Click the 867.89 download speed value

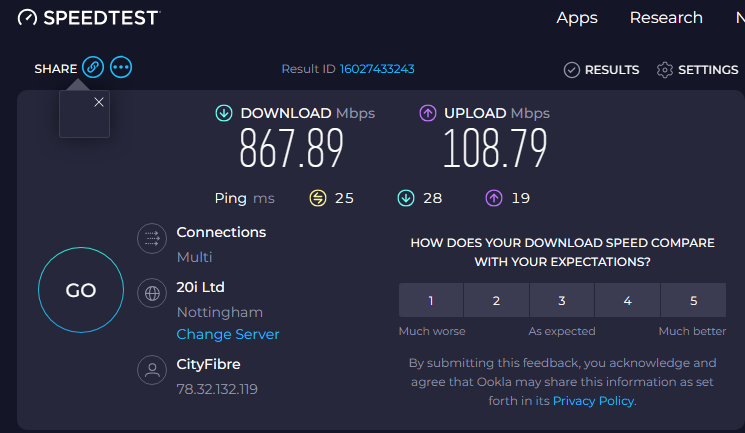click(x=291, y=149)
